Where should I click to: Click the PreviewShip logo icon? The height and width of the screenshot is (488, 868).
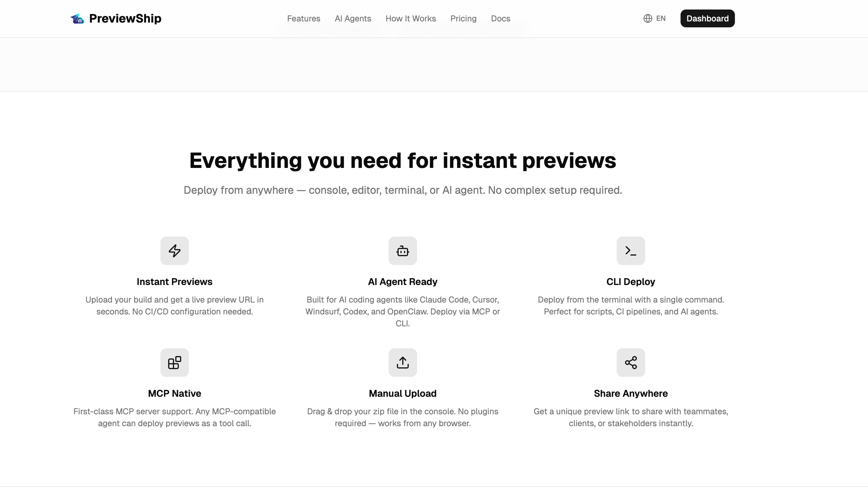click(x=77, y=18)
